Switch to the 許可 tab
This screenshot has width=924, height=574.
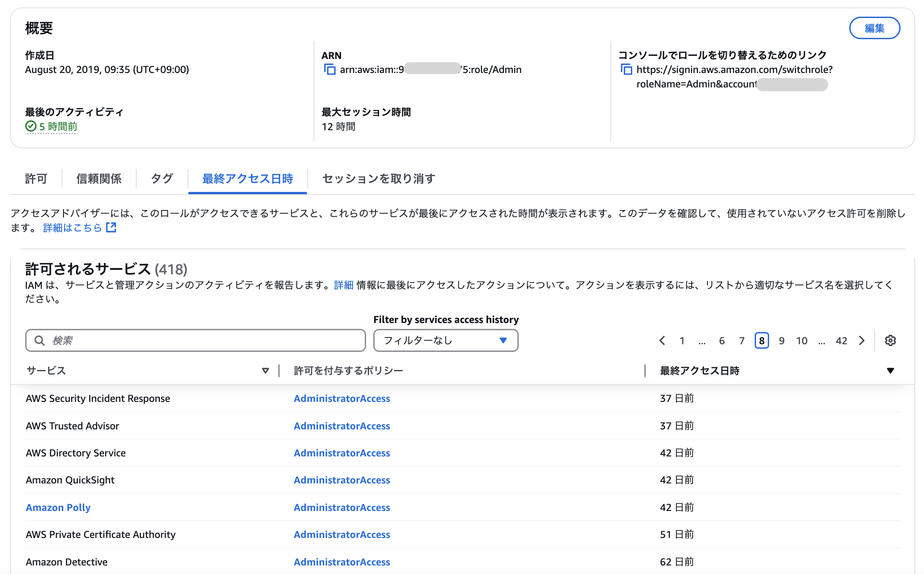36,179
